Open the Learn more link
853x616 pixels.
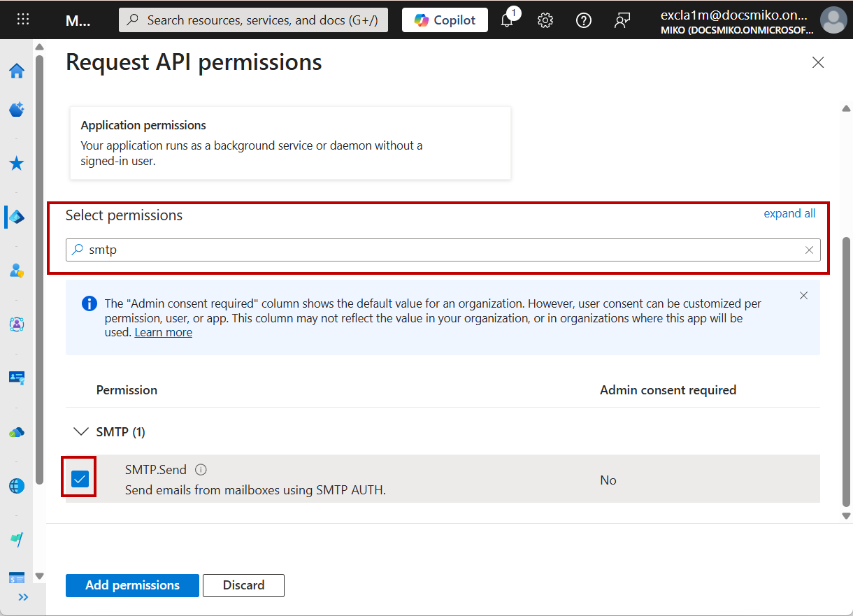pos(163,333)
